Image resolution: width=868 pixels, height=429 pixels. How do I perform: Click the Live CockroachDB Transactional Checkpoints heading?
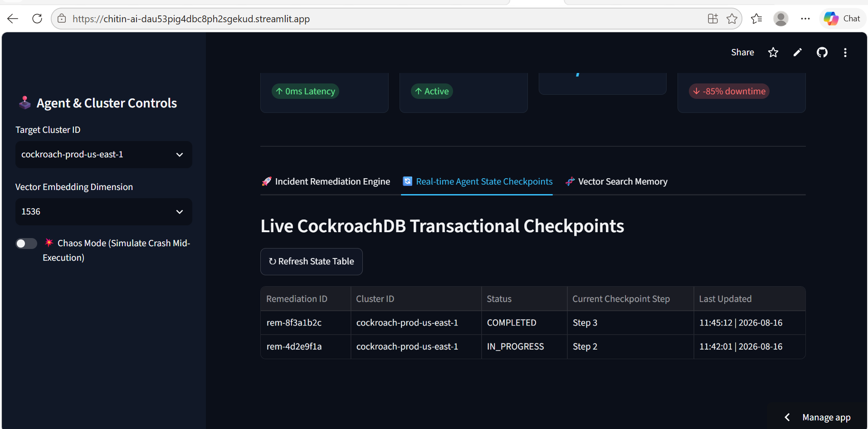point(442,226)
